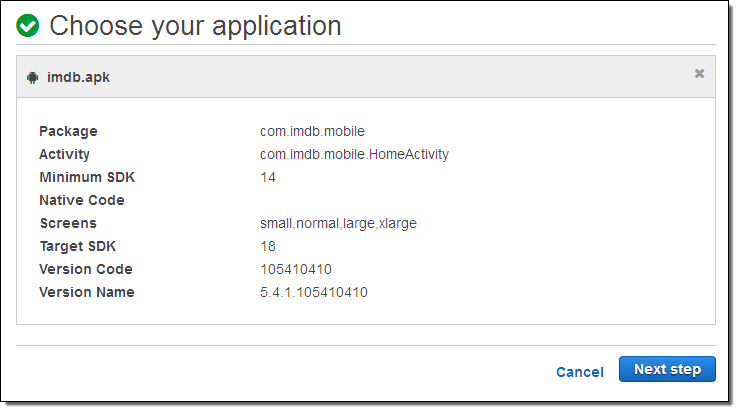Select the com.imdb.mobile.HomeActivity value
Viewport: 739px width, 412px height.
[354, 154]
